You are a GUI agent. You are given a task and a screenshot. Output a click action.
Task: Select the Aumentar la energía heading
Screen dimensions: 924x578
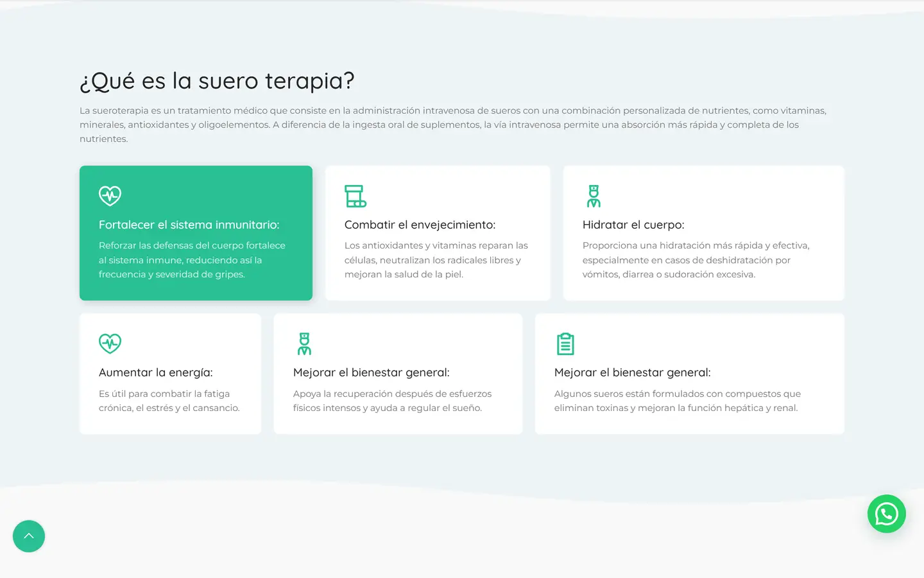click(x=156, y=372)
